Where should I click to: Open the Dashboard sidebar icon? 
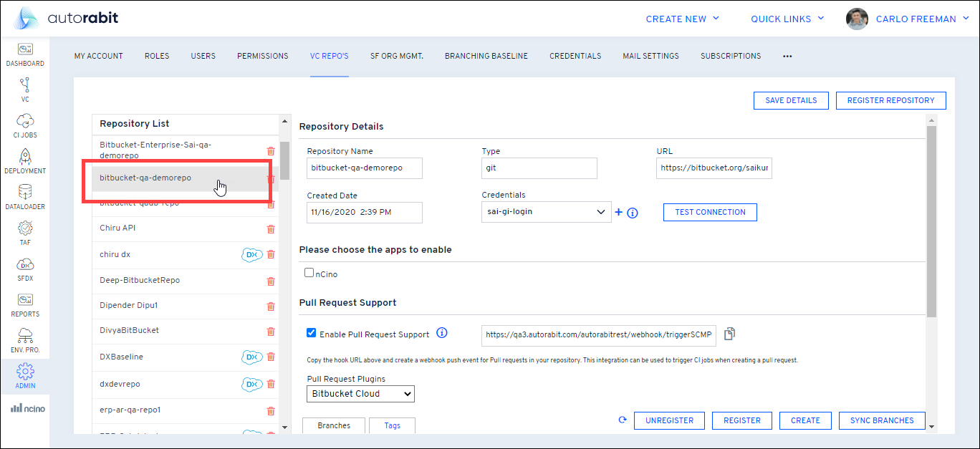pos(25,54)
